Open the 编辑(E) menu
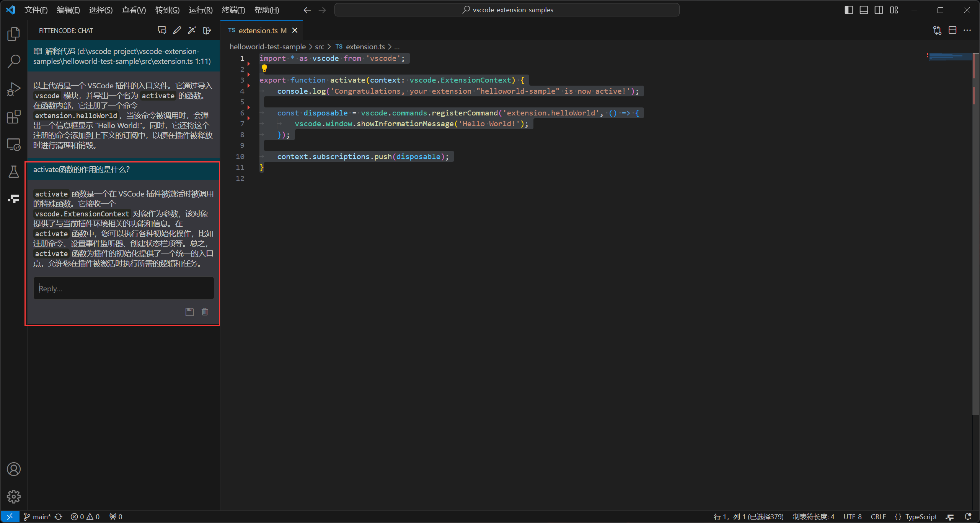Image resolution: width=980 pixels, height=523 pixels. point(68,10)
